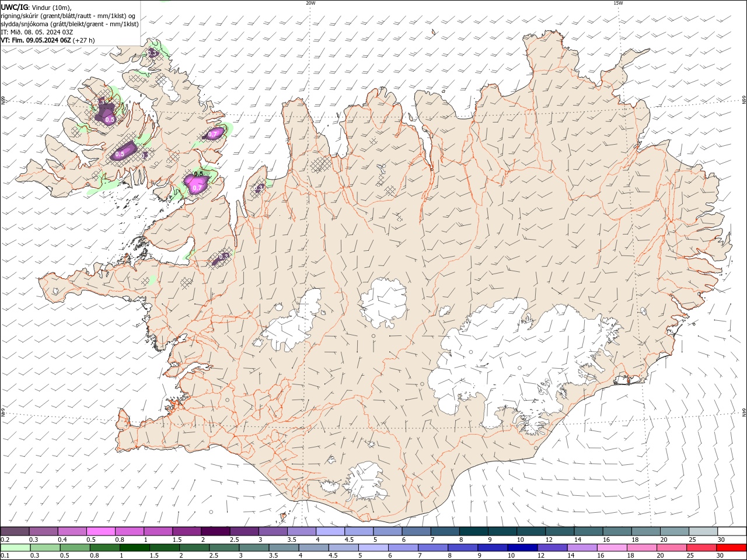
Task: Click upper legend swatch labeled 3
Action: point(273,531)
